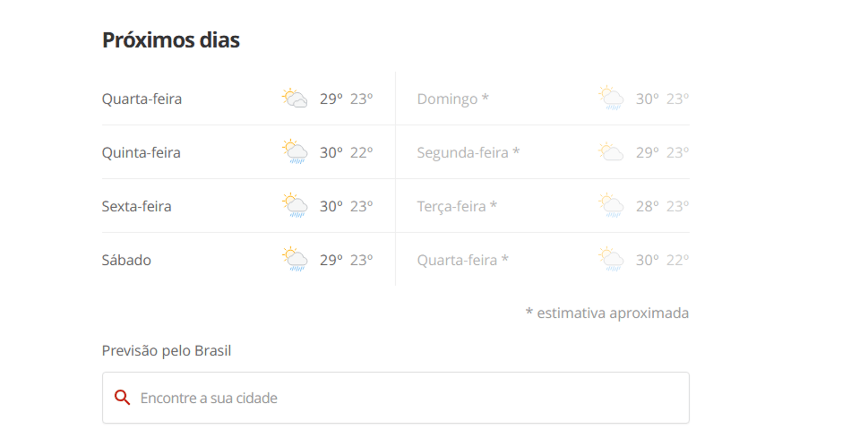The height and width of the screenshot is (438, 868).
Task: Click the red search magnifier icon
Action: pyautogui.click(x=122, y=398)
